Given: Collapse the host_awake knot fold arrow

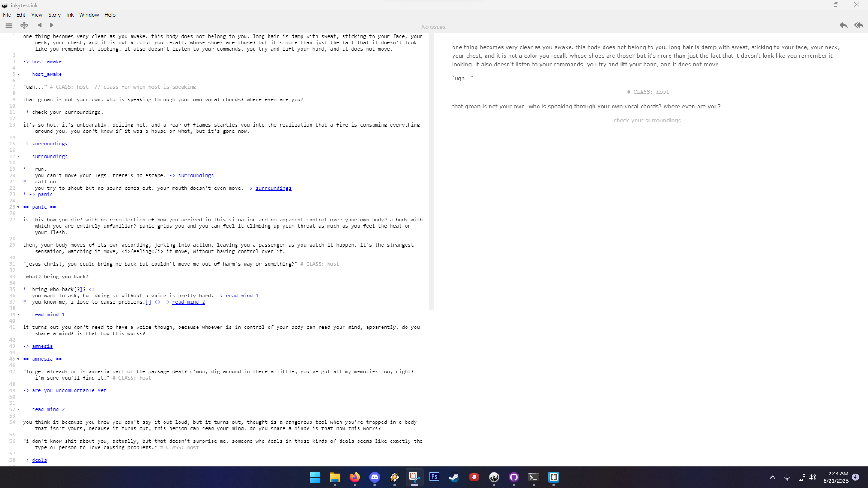Looking at the screenshot, I should point(18,75).
